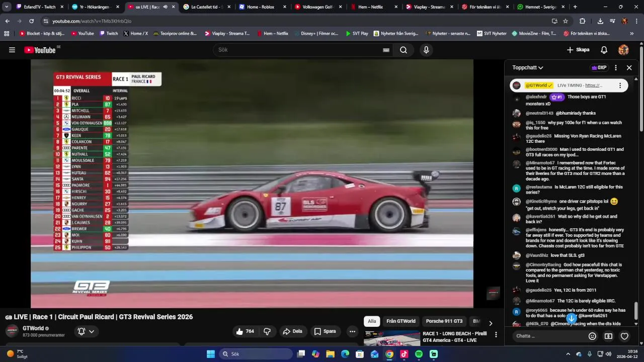Image resolution: width=644 pixels, height=362 pixels.
Task: Switch to the Le Castellet tid tab
Action: pyautogui.click(x=205, y=7)
